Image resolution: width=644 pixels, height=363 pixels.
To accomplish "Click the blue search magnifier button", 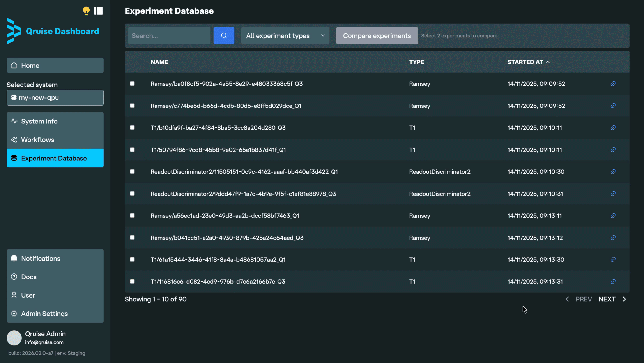I will click(224, 35).
